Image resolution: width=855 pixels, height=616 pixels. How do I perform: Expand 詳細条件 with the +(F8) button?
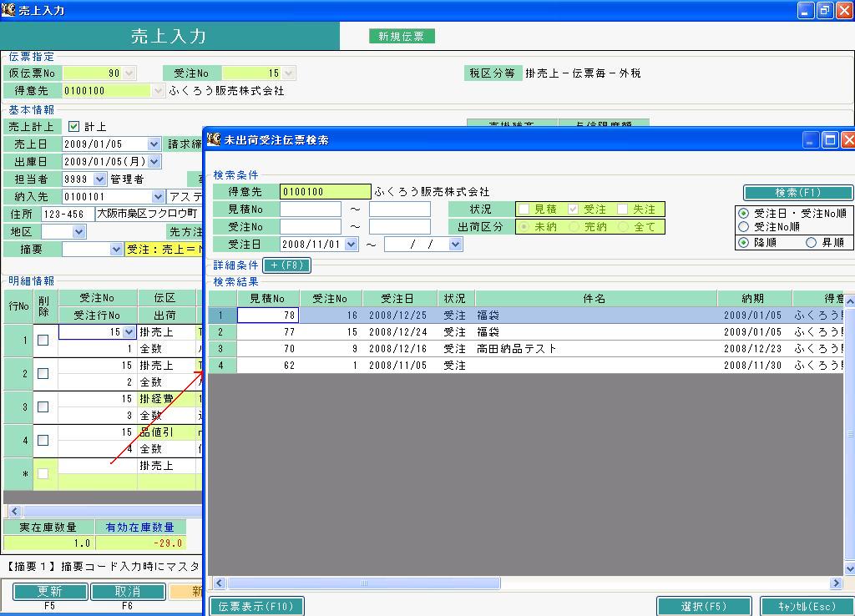(x=287, y=265)
